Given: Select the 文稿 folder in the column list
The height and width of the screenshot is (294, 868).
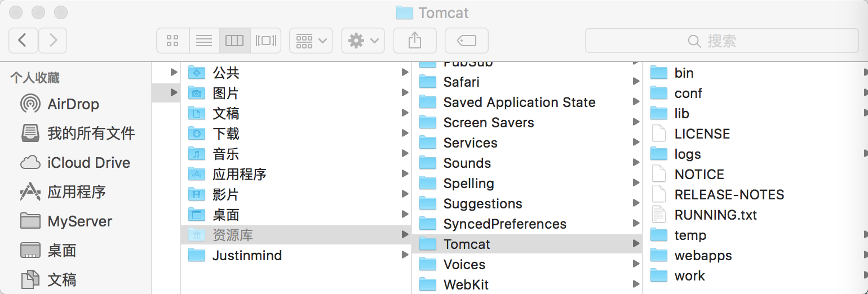Looking at the screenshot, I should [296, 113].
